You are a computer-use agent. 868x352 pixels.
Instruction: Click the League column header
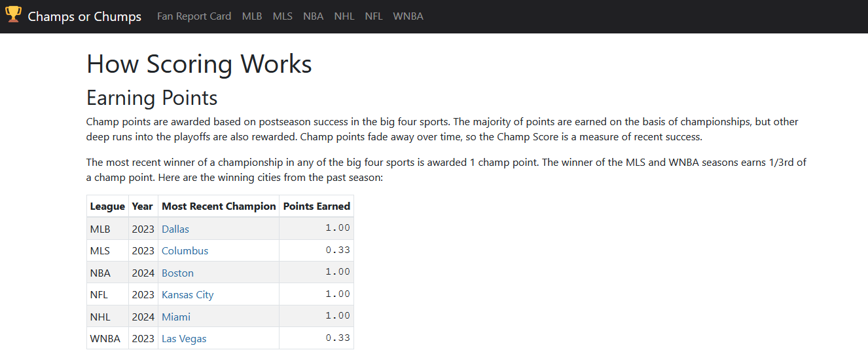click(x=107, y=206)
